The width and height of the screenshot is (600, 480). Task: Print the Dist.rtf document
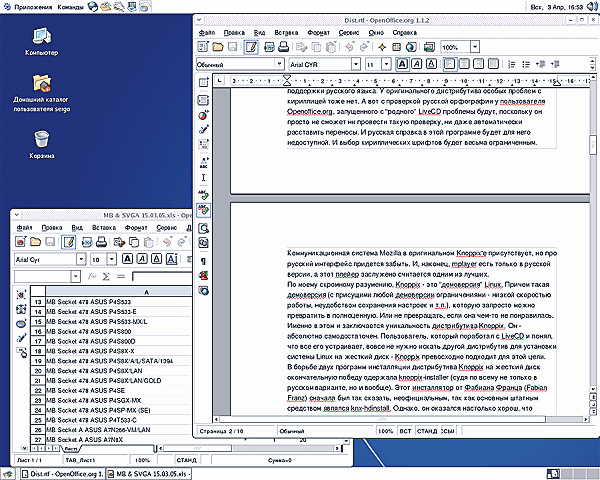point(283,47)
